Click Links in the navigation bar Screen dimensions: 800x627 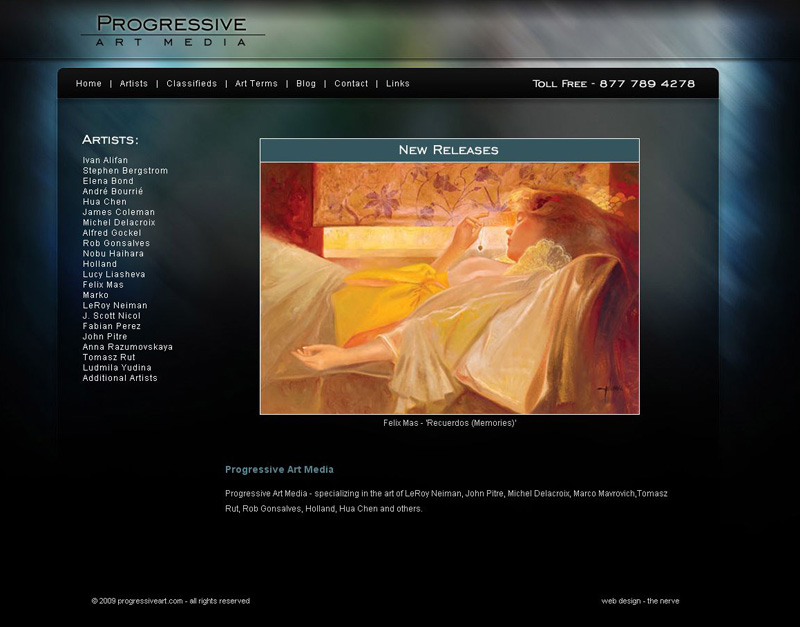(x=397, y=84)
